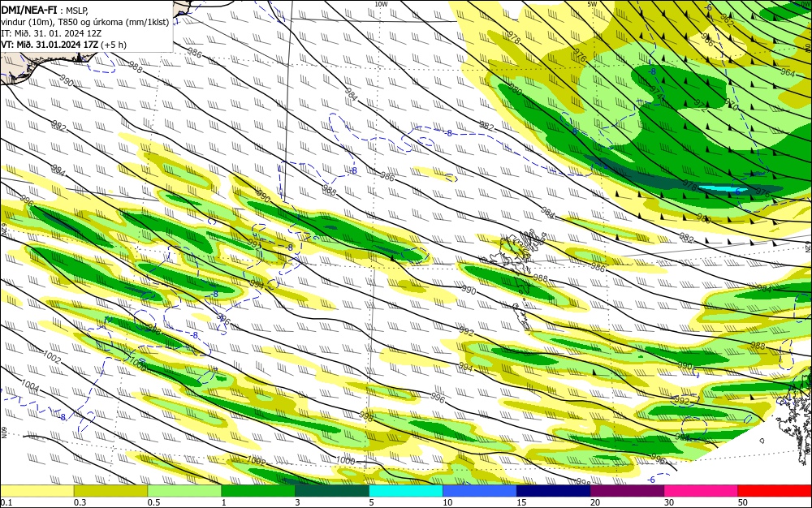The image size is (812, 508).
Task: Click the "20" legend value
Action: point(595,502)
